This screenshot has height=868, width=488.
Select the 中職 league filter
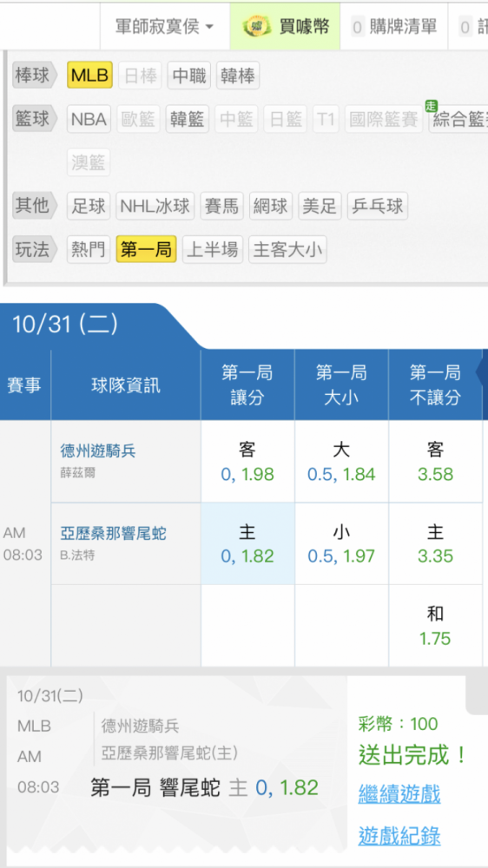(x=189, y=76)
